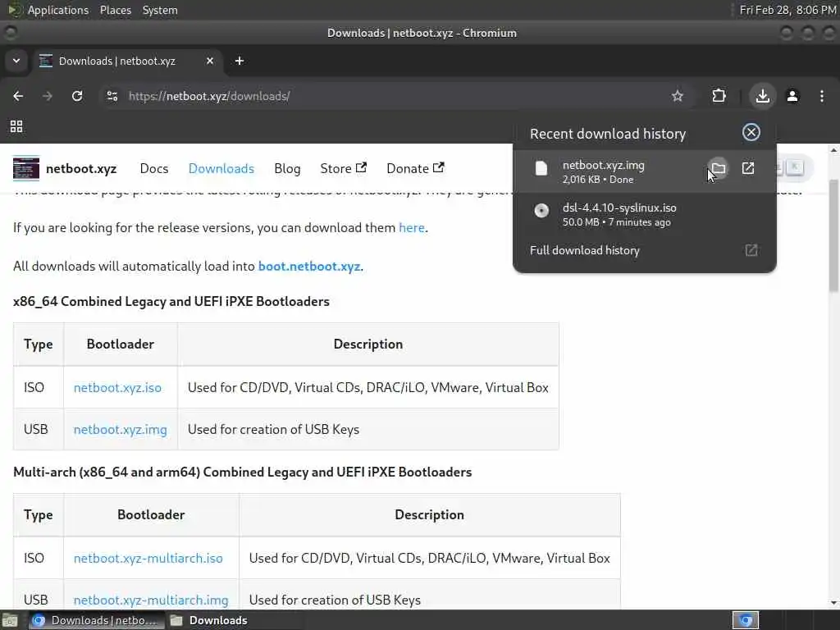This screenshot has width=840, height=630.
Task: Click the scrollbar down arrow
Action: 833,603
